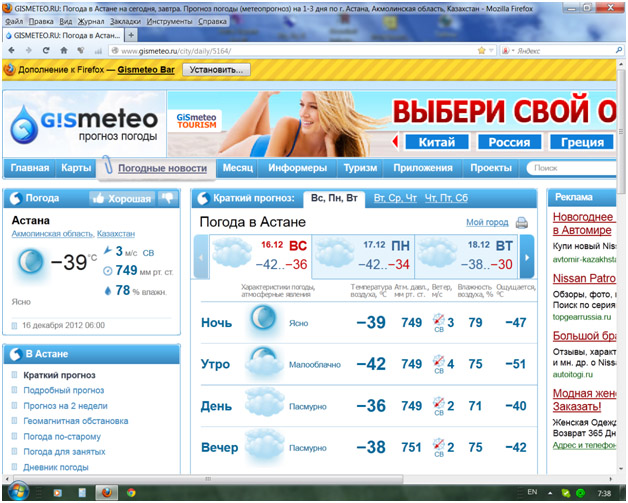Focus the site Поиск search field

[573, 168]
